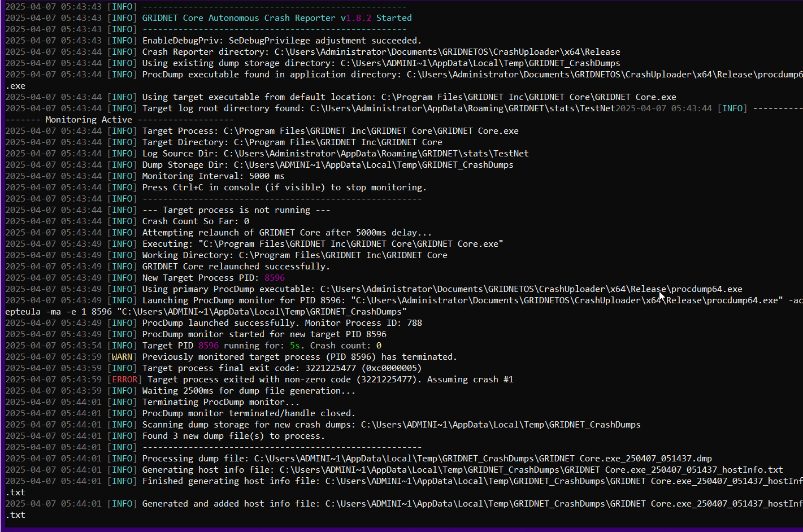Click 'Found 3 new dump file(s) to process.'
The height and width of the screenshot is (532, 803).
tap(234, 436)
